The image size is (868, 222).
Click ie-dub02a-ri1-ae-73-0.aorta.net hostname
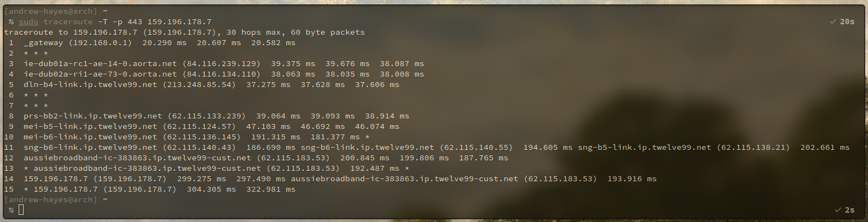[101, 74]
